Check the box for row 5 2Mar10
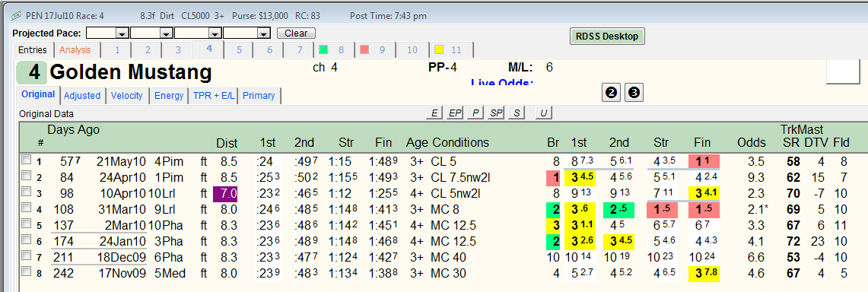The height and width of the screenshot is (292, 868). tap(25, 224)
